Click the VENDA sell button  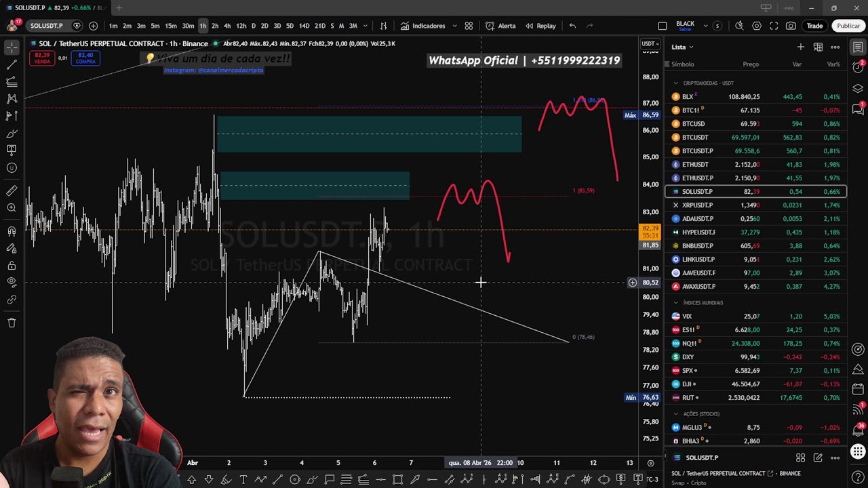pos(42,58)
